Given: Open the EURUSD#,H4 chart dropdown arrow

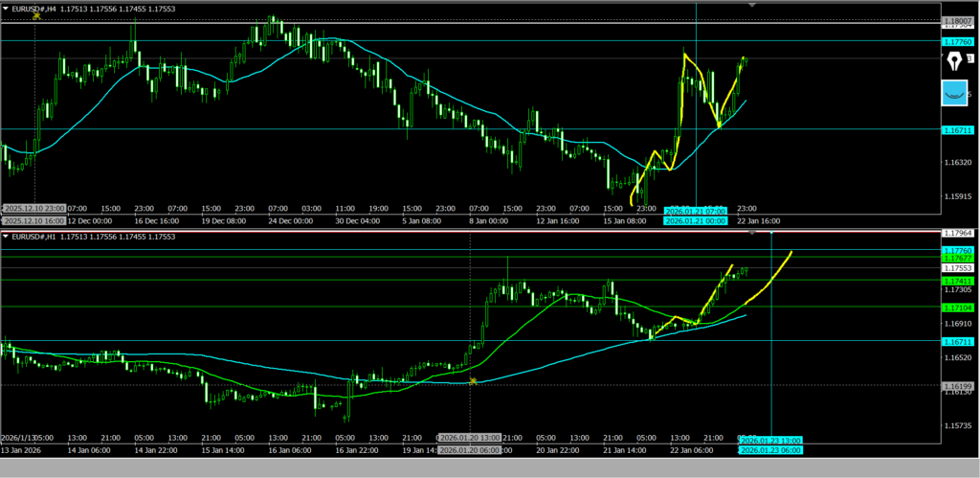Looking at the screenshot, I should (7, 7).
